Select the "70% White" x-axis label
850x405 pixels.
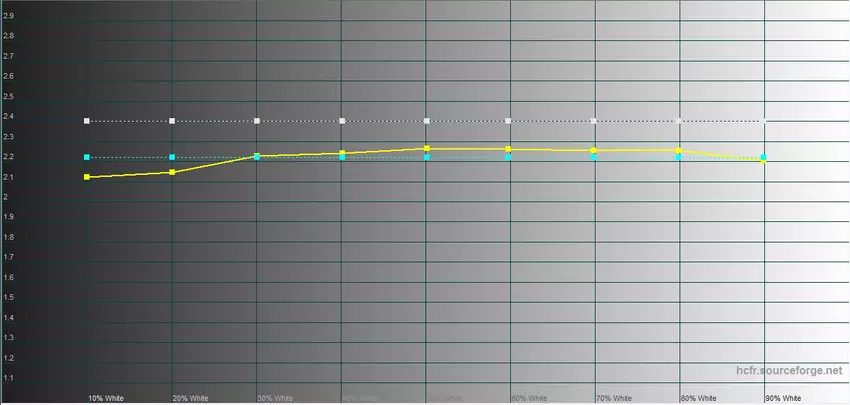tap(615, 397)
